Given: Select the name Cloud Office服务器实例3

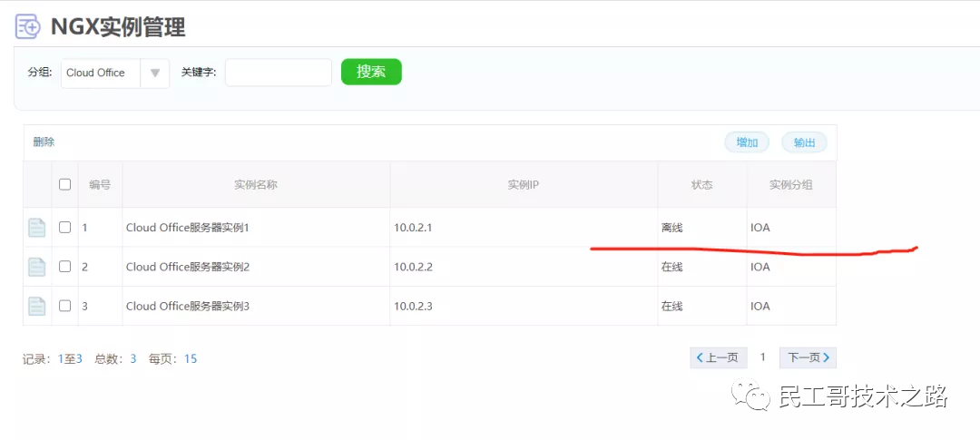Looking at the screenshot, I should [188, 307].
